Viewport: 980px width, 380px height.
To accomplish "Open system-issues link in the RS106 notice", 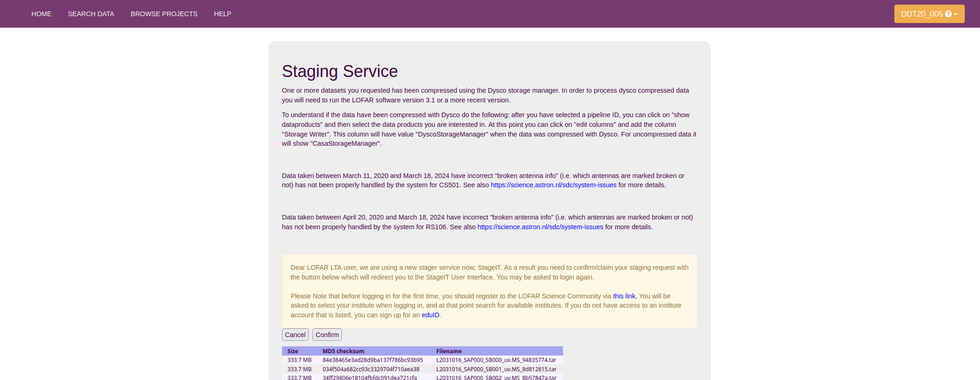I will coord(540,227).
